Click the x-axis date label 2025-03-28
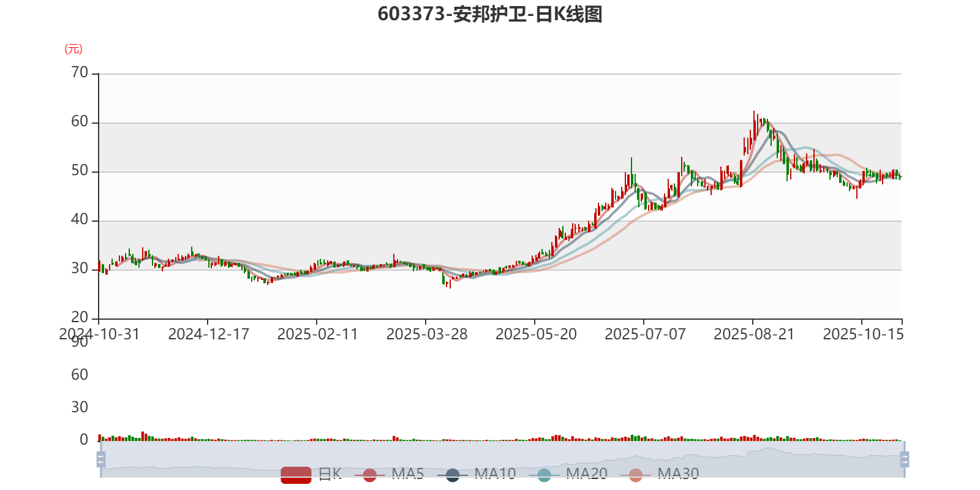980x490 pixels. 427,334
